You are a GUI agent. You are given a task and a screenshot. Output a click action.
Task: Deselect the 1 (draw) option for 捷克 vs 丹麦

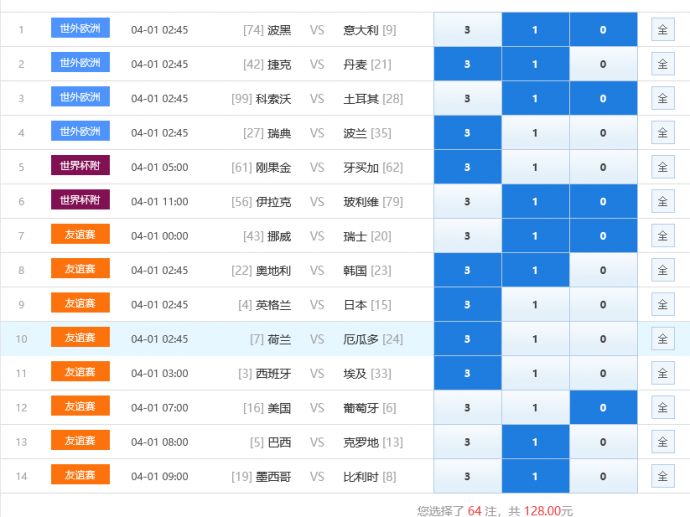pos(535,64)
